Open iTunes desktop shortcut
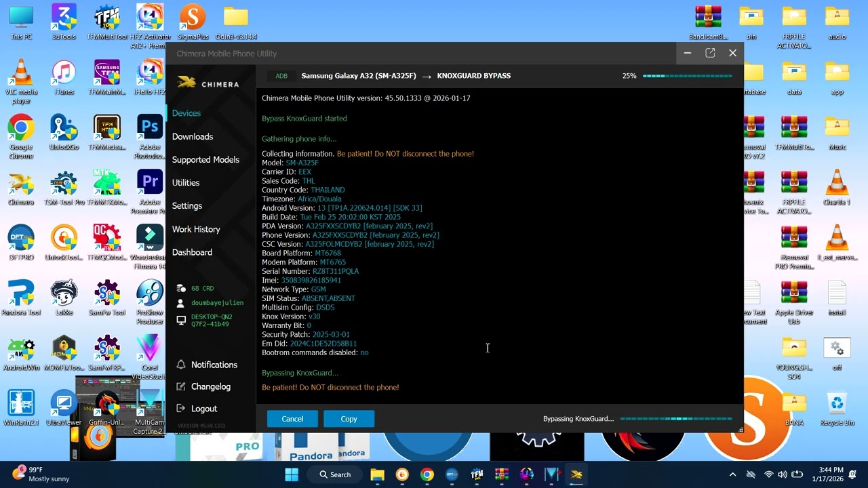 click(64, 77)
